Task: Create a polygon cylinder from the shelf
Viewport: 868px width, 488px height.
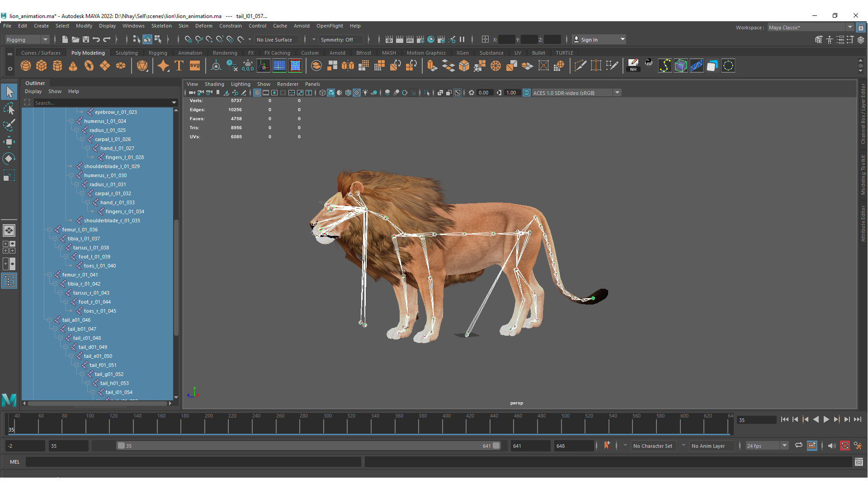Action: click(x=57, y=66)
